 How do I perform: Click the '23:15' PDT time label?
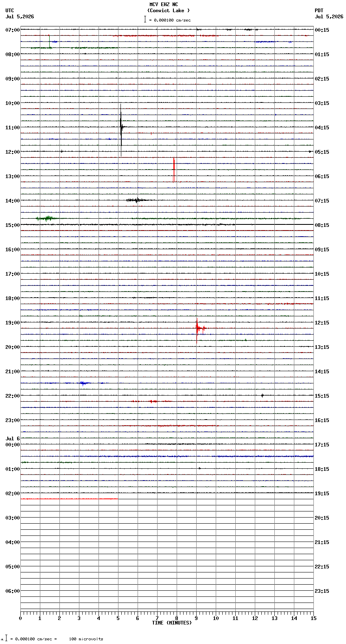[x=322, y=591]
